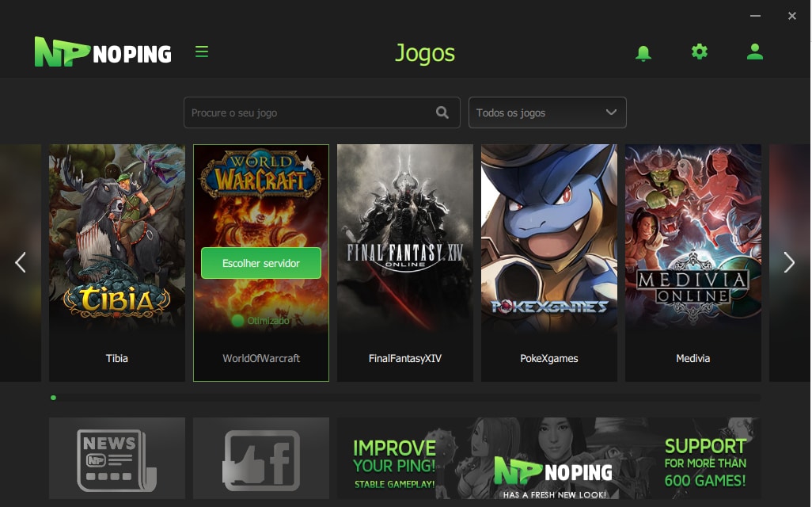Screen dimensions: 812x507
Task: Open settings gear icon
Action: coord(699,52)
